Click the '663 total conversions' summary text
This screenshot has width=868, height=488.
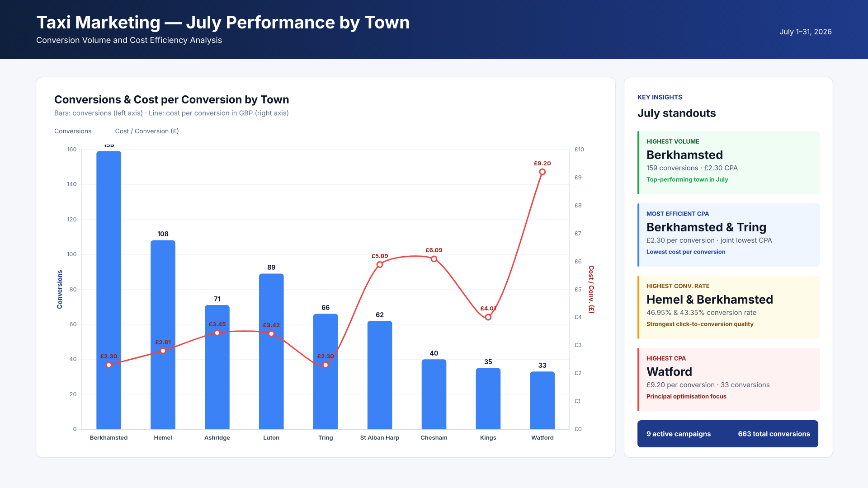click(x=774, y=434)
